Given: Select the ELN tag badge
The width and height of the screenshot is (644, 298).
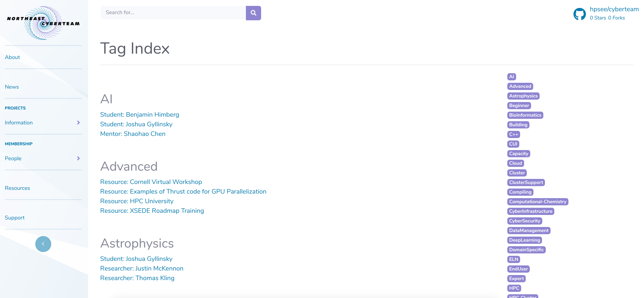Looking at the screenshot, I should 514,259.
